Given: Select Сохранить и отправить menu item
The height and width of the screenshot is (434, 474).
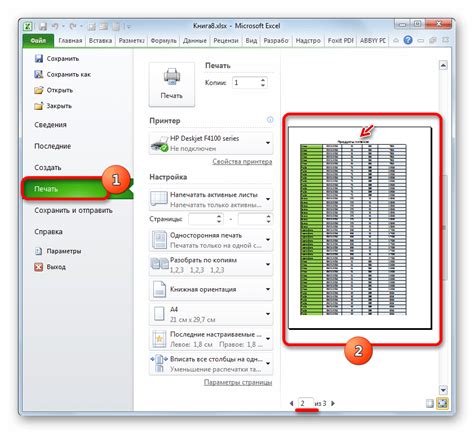Looking at the screenshot, I should [73, 210].
